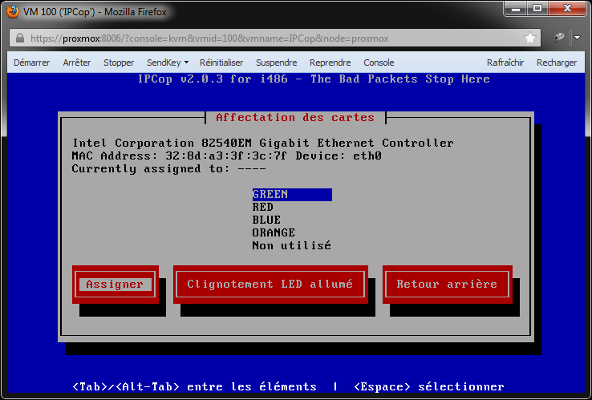Click Reprendre to resume the VM
Image resolution: width=592 pixels, height=400 pixels.
330,63
